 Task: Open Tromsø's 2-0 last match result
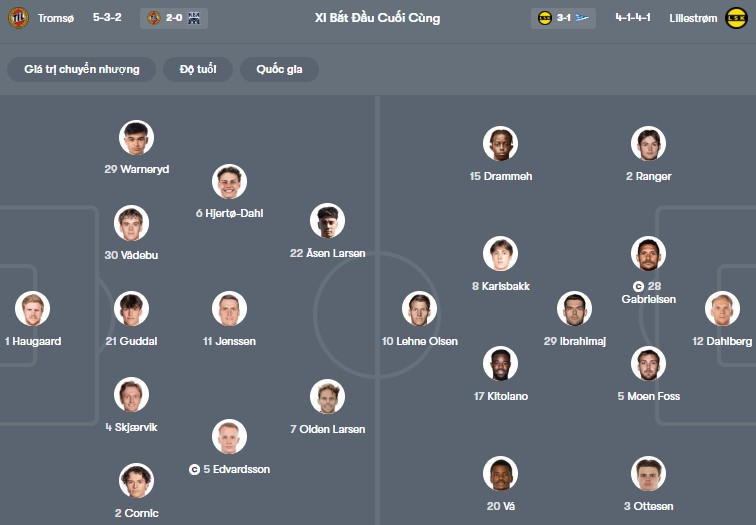[174, 18]
